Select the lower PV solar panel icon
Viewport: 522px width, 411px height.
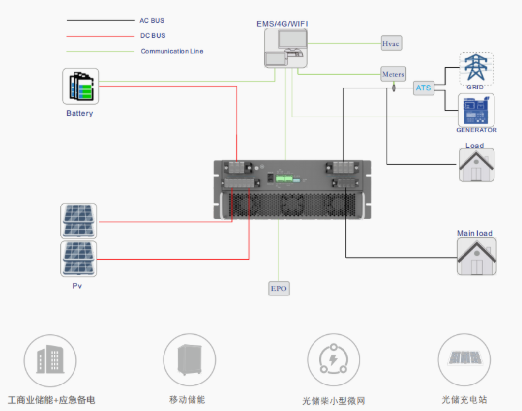pyautogui.click(x=79, y=259)
